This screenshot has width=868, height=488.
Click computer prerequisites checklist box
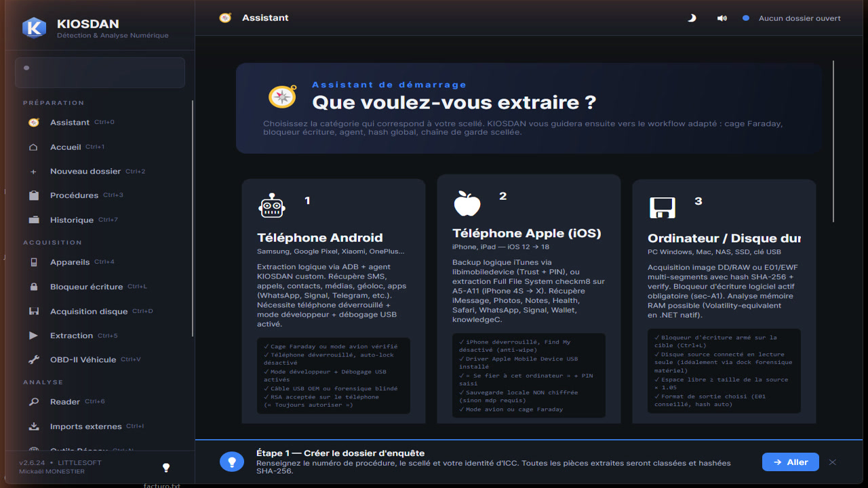click(724, 371)
